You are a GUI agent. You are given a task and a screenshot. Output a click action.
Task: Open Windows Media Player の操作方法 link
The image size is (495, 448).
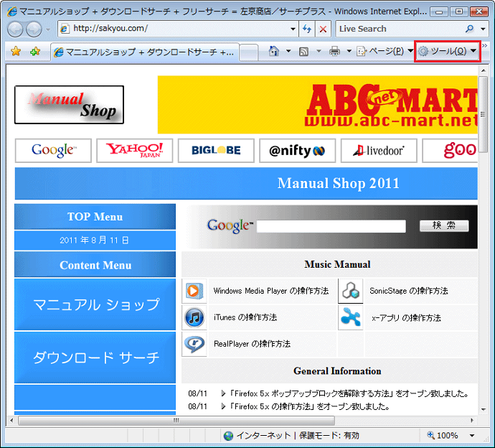[x=271, y=291]
